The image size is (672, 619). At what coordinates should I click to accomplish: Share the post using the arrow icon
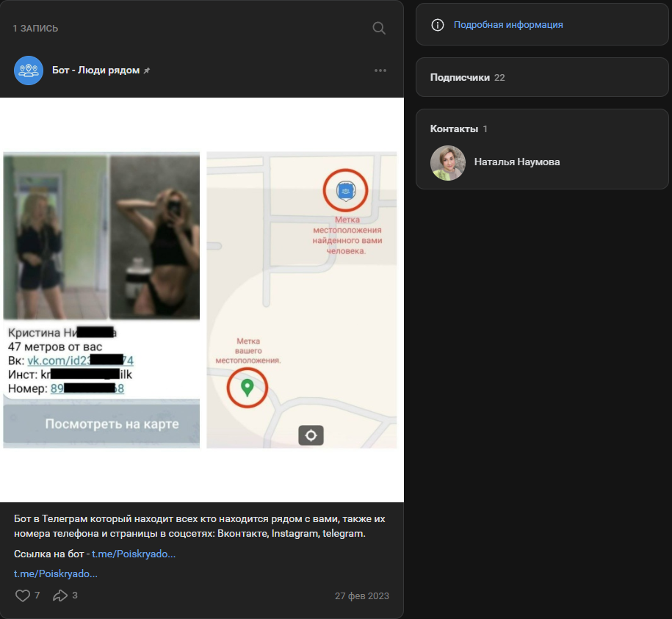[x=60, y=596]
